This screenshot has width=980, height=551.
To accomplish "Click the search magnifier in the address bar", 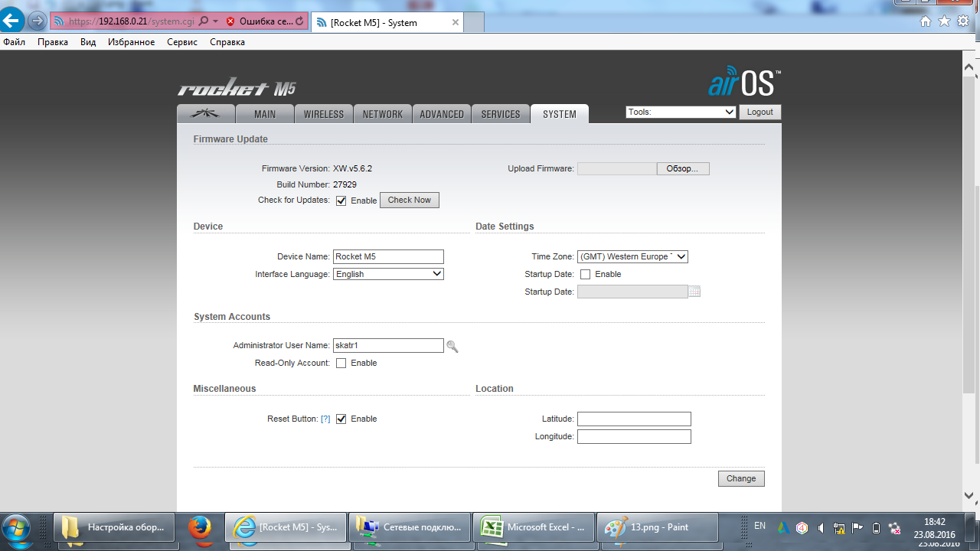I will pyautogui.click(x=204, y=21).
